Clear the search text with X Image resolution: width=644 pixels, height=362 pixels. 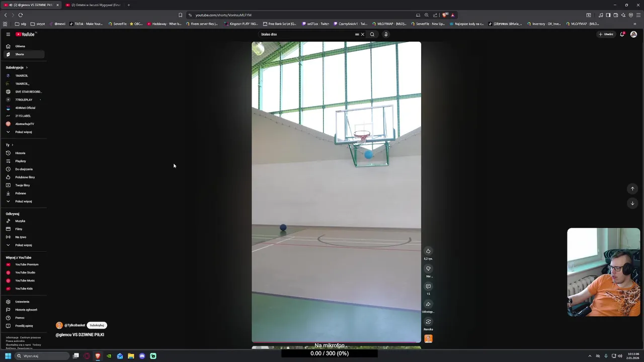[x=362, y=34]
